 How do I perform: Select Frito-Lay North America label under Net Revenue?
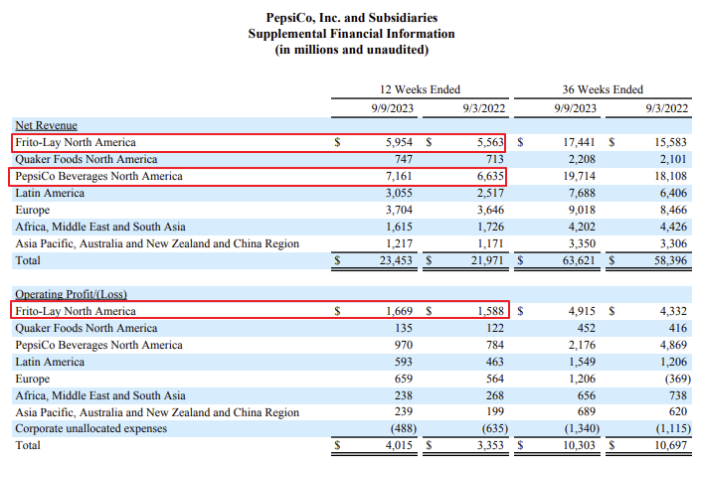76,142
